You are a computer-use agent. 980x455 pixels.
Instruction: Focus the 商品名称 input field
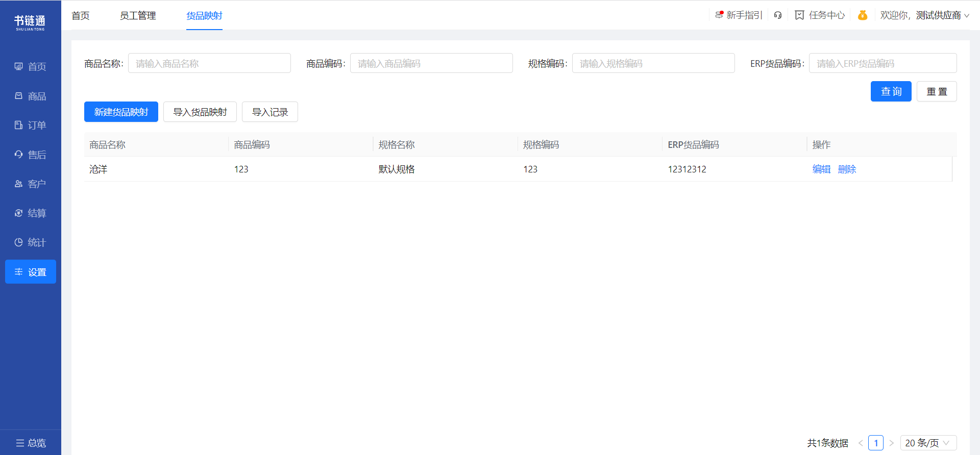209,63
